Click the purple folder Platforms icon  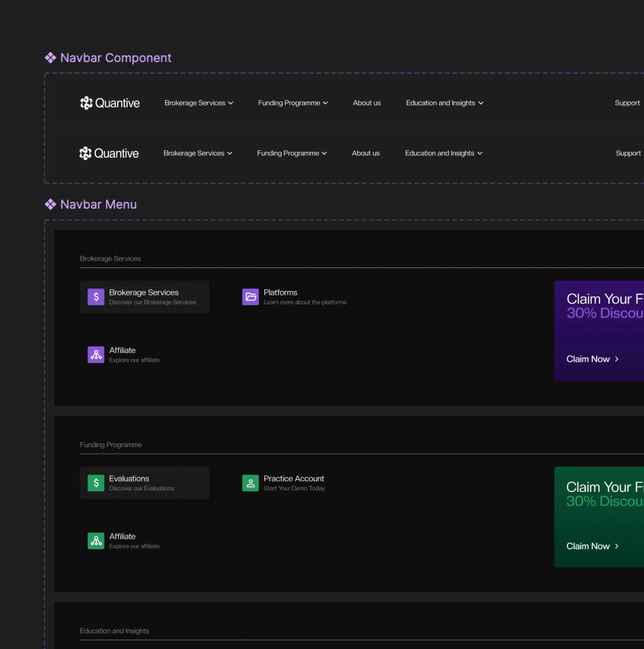tap(250, 297)
